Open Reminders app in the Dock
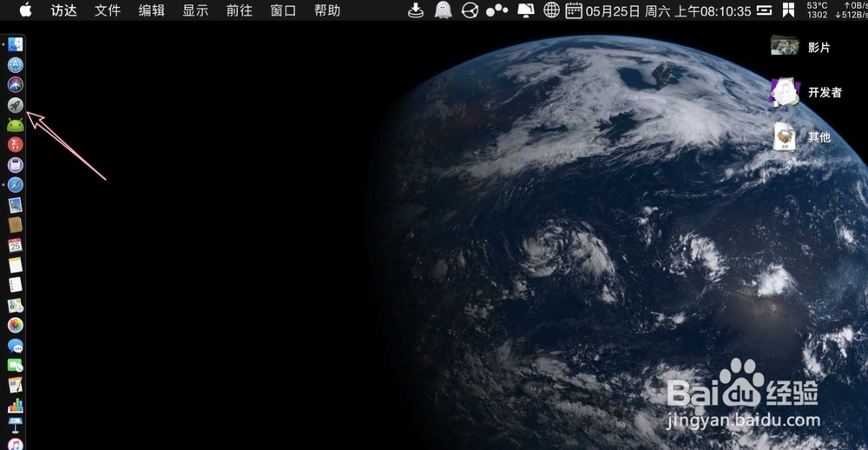 pyautogui.click(x=15, y=285)
